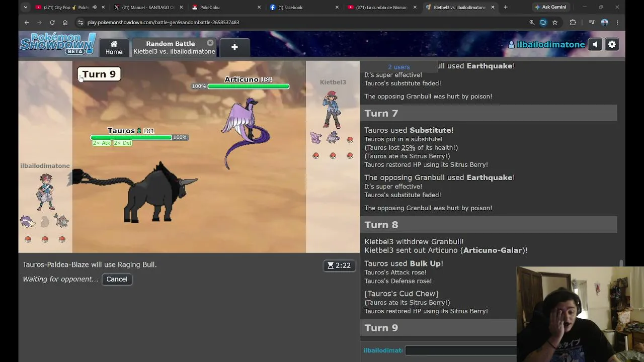Viewport: 644px width, 362px height.
Task: Mute audio on City Pop tab
Action: click(x=94, y=7)
